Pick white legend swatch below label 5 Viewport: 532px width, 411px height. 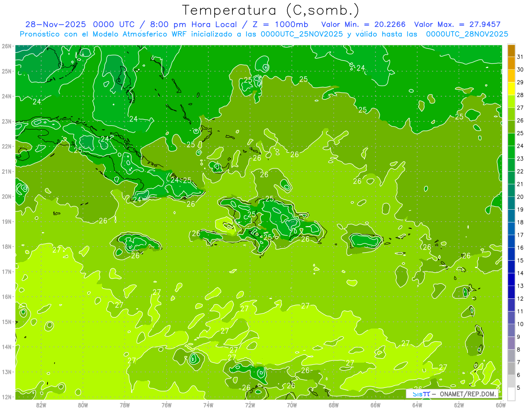click(x=511, y=394)
